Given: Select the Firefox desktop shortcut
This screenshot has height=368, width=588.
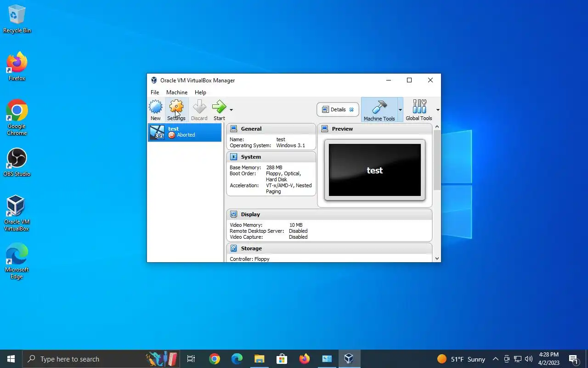Looking at the screenshot, I should tap(17, 67).
